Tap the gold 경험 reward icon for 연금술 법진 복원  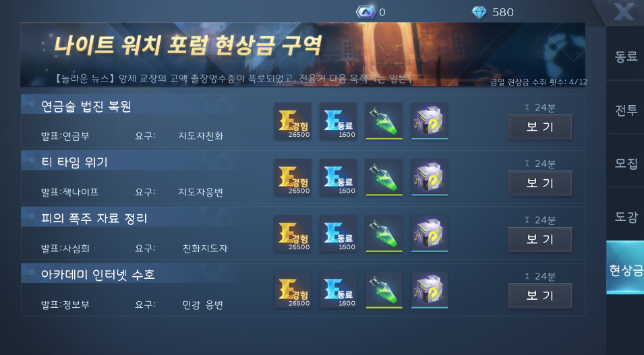pos(293,121)
